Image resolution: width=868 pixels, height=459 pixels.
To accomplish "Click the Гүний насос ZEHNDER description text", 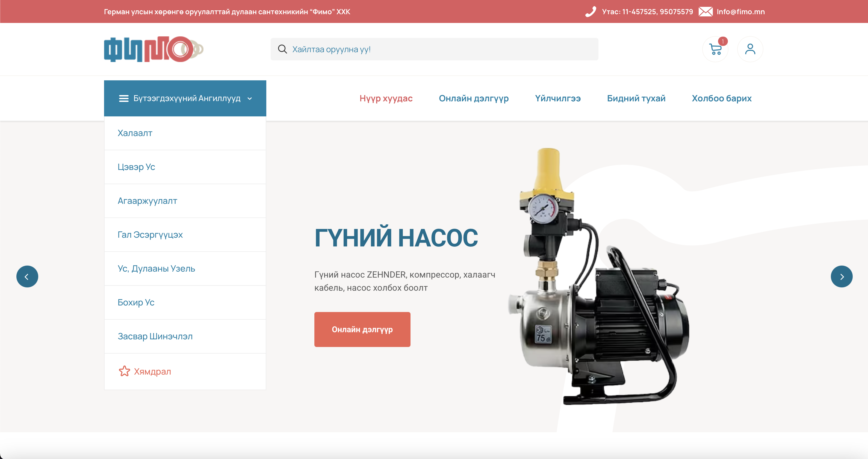I will 405,281.
